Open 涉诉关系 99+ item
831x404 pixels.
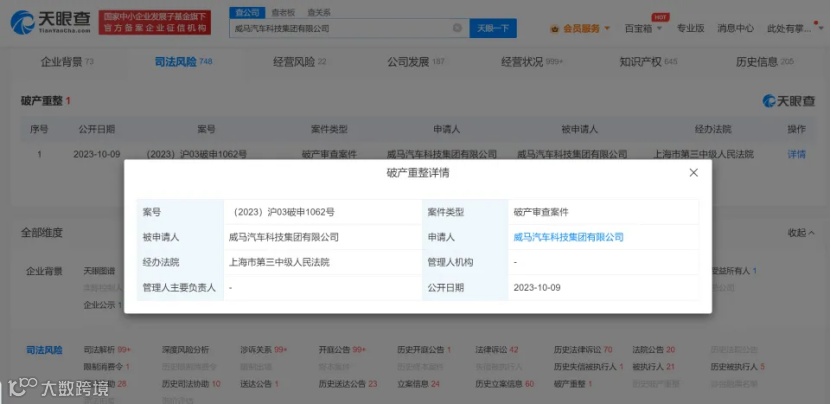263,350
